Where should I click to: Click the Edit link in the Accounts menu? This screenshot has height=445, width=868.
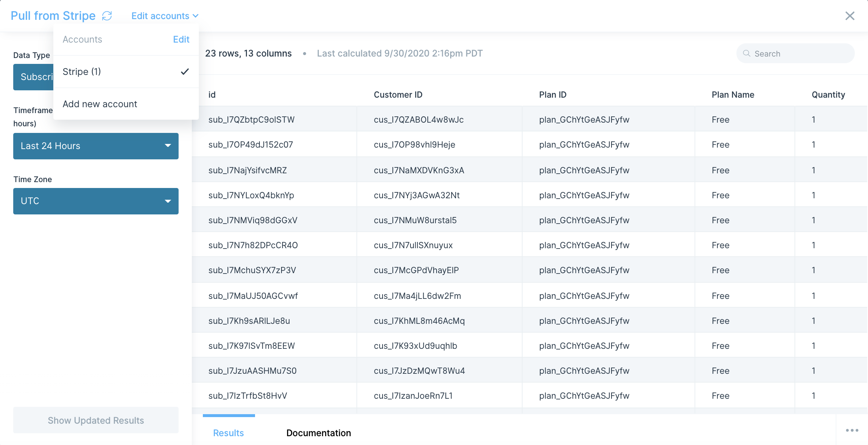pyautogui.click(x=181, y=39)
